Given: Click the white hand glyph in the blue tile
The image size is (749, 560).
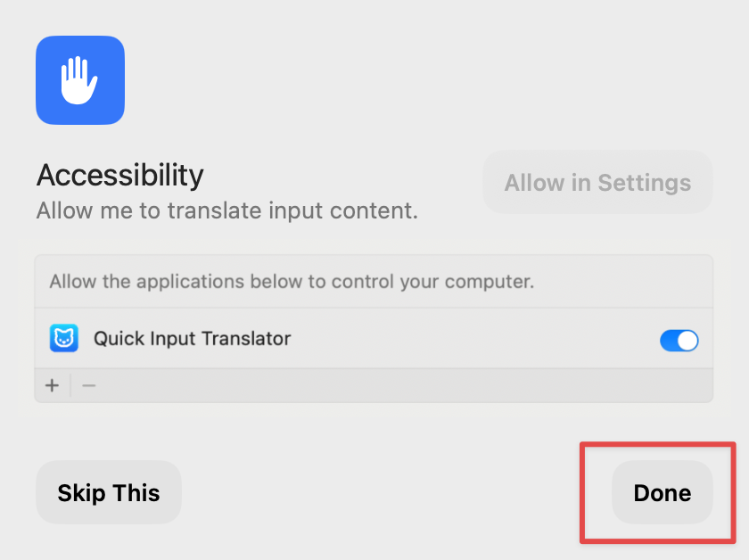Looking at the screenshot, I should coord(78,79).
